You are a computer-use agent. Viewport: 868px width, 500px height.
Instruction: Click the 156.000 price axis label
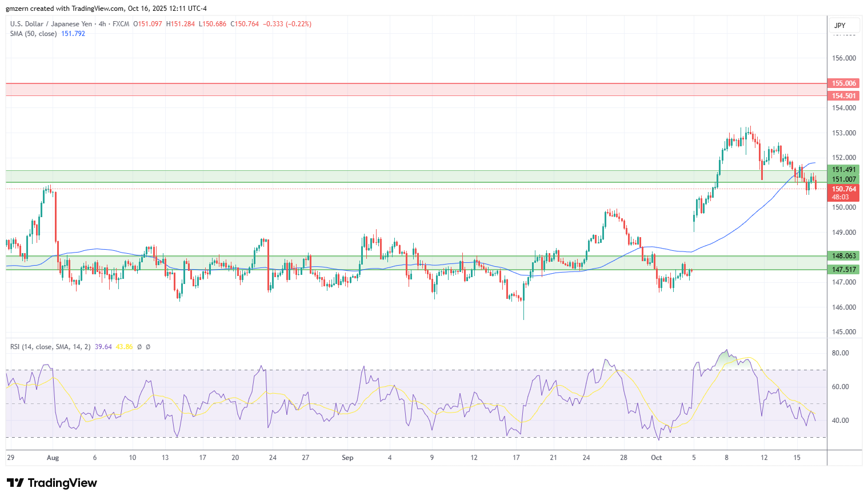[x=844, y=58]
